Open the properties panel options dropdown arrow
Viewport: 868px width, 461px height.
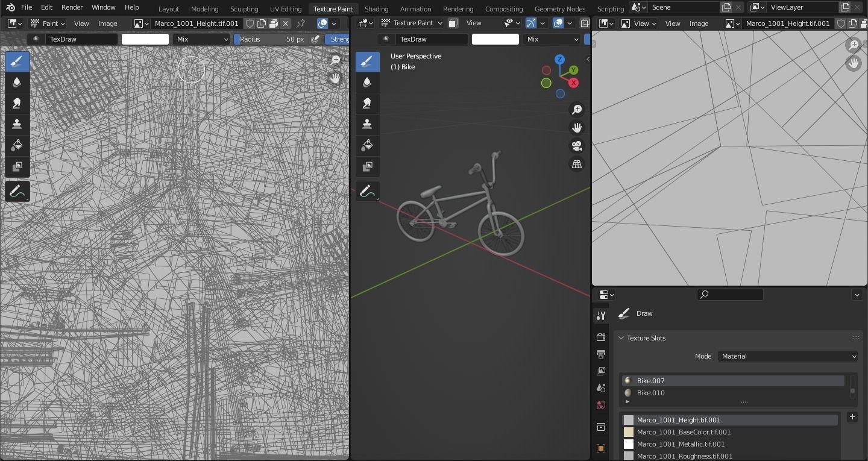(x=857, y=295)
